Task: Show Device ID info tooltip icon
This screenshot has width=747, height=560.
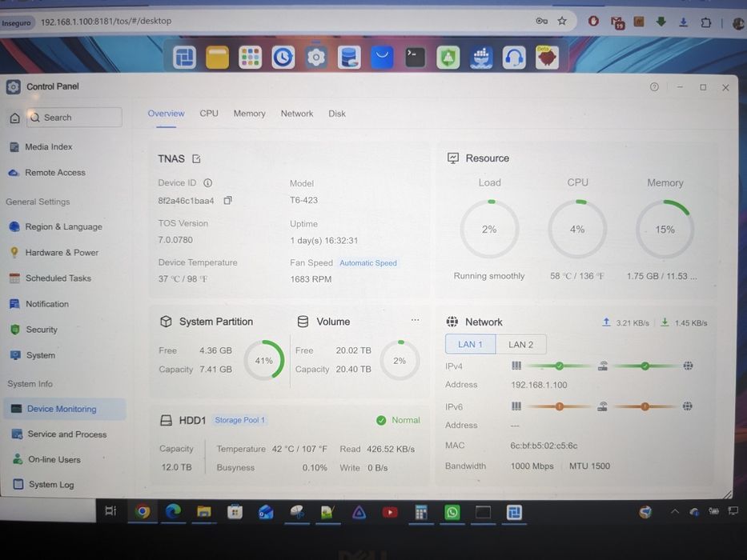Action: (x=207, y=183)
